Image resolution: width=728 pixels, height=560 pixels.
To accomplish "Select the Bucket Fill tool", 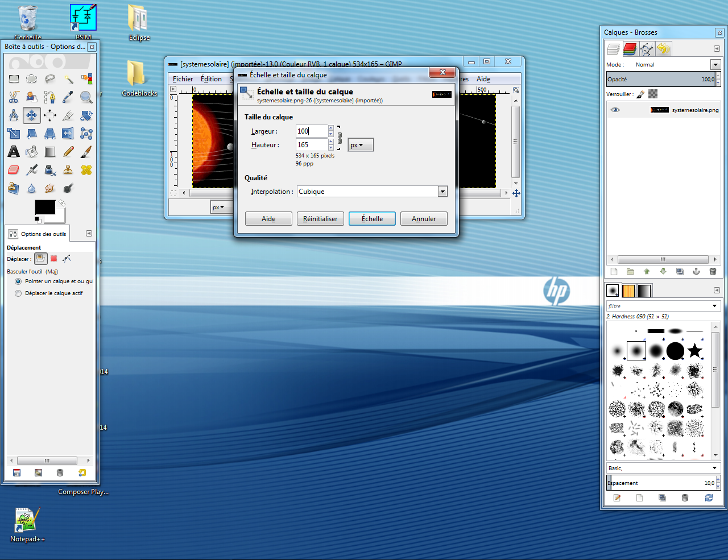I will click(x=32, y=152).
